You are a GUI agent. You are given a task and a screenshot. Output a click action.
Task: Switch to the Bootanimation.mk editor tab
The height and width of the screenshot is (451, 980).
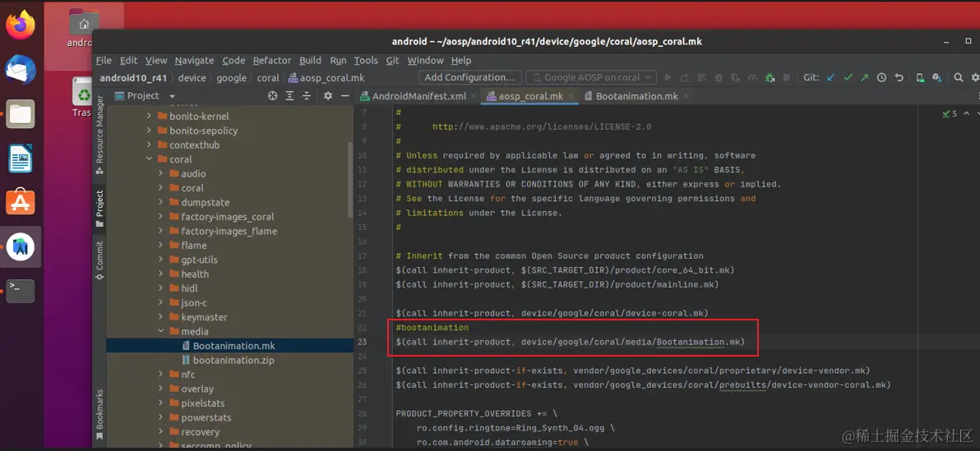[637, 96]
